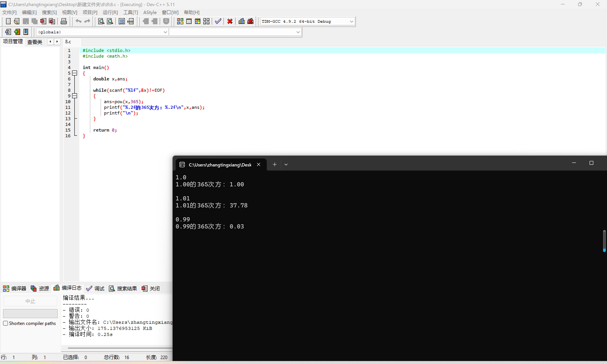Image resolution: width=607 pixels, height=364 pixels.
Task: Click the profile analysis bar chart icon
Action: click(241, 21)
